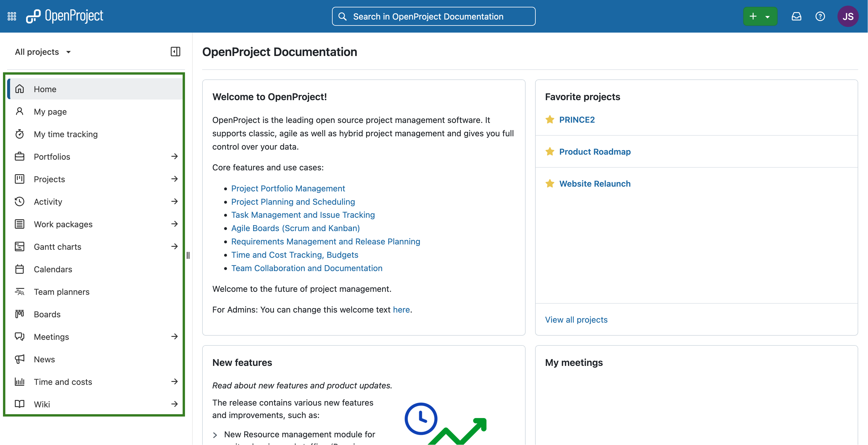Open the PRINCE2 favorite project
The image size is (868, 445).
point(577,120)
